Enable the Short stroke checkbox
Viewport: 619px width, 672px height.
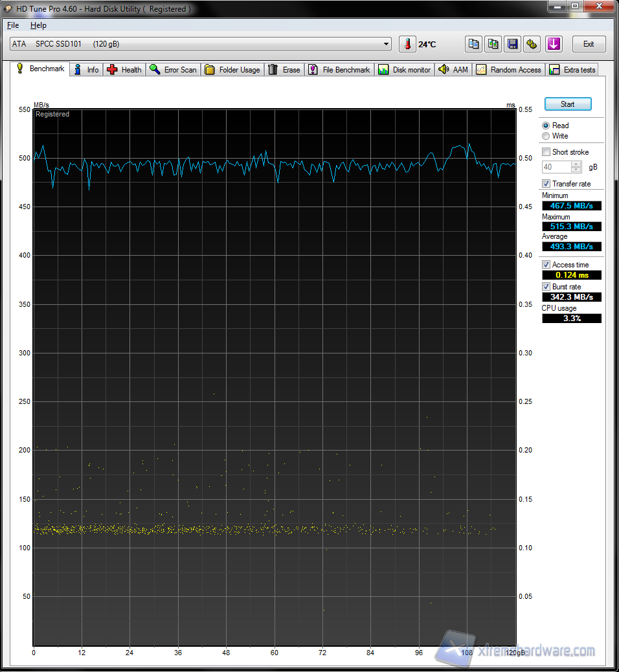(546, 152)
